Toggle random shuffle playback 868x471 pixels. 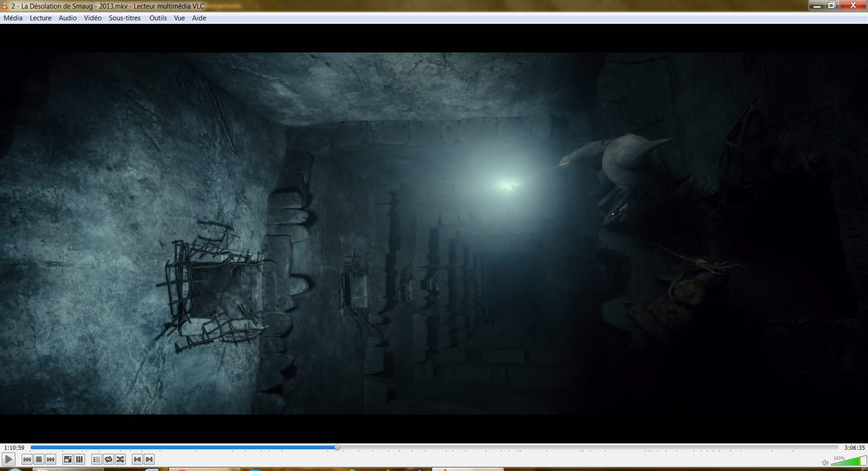pos(120,459)
